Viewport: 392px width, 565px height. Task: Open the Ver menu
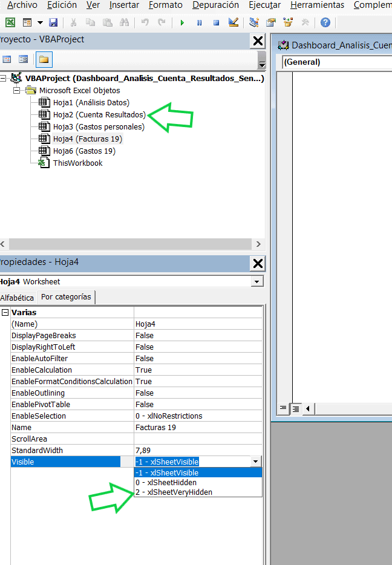click(93, 5)
